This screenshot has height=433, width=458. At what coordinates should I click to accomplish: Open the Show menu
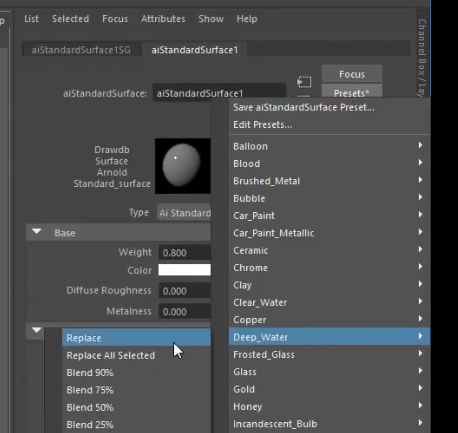tap(211, 19)
